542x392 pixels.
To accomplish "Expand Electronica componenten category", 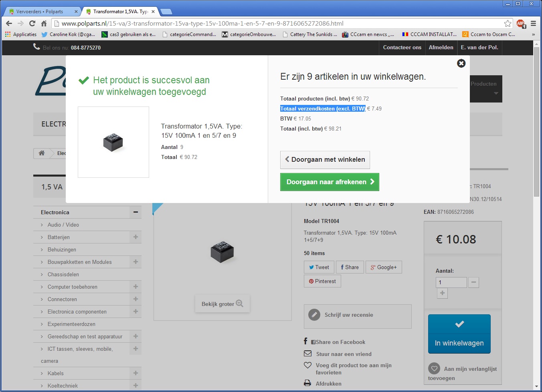I will 135,312.
